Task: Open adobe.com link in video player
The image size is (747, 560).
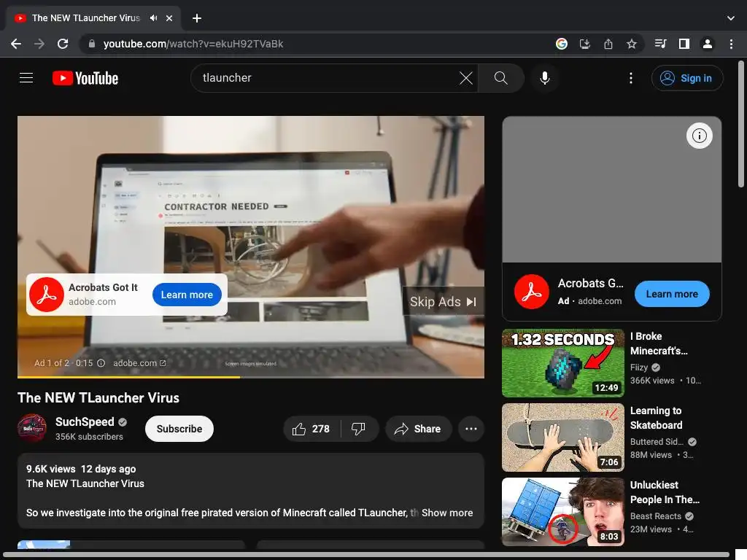Action: [x=139, y=363]
